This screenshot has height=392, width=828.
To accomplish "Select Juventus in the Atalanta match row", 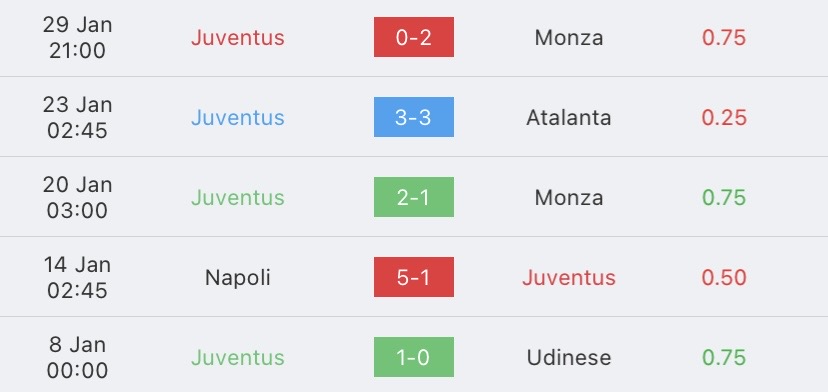I will point(238,117).
